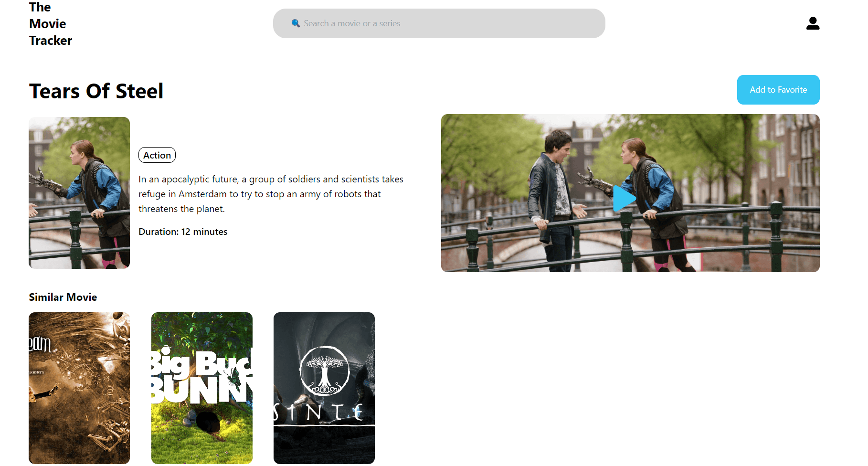This screenshot has width=868, height=466.
Task: Open the Tears Of Steel poster image
Action: coord(79,193)
